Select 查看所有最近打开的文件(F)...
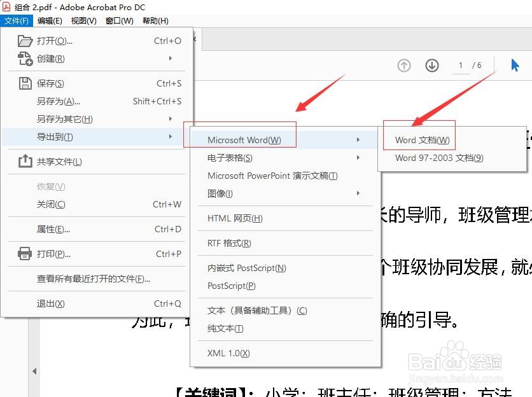The height and width of the screenshot is (397, 532). 97,279
